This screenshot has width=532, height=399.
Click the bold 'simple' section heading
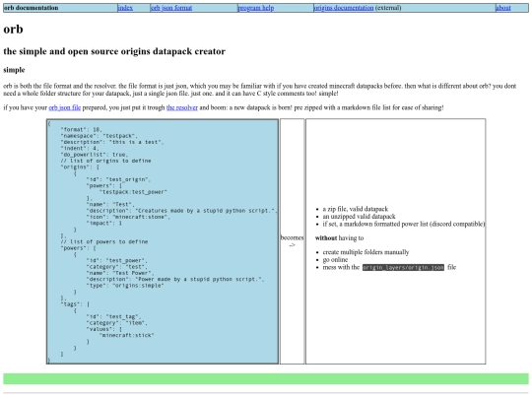click(x=14, y=70)
